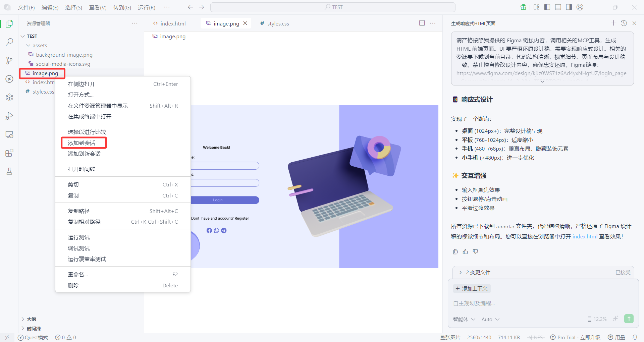Click the 添加上下文 button
Screen dimensions: 644x342
(472, 288)
